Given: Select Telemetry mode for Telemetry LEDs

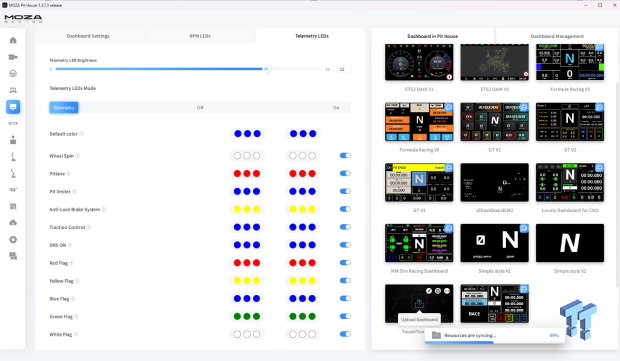Looking at the screenshot, I should click(x=64, y=108).
